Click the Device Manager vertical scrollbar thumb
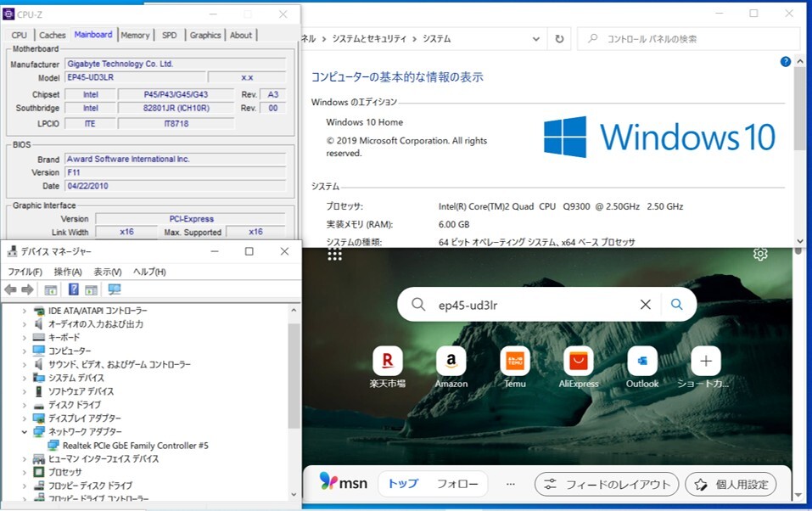This screenshot has width=812, height=511. [x=294, y=376]
